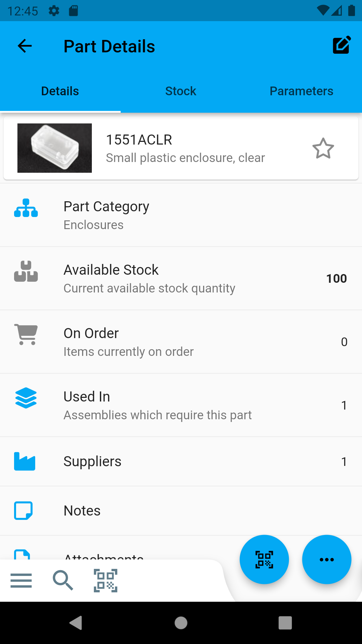Tap the Notes sticky note icon

23,511
